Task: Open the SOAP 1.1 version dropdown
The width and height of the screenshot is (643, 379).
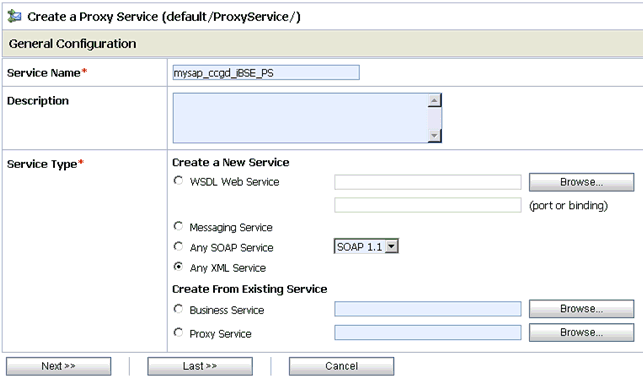Action: coord(366,247)
